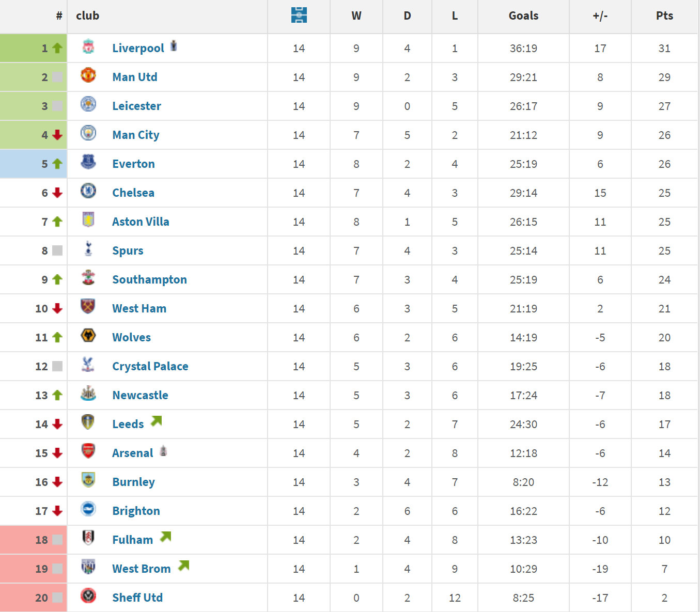Viewport: 700px width, 612px height.
Task: Click the Chelsea club badge icon
Action: [88, 191]
